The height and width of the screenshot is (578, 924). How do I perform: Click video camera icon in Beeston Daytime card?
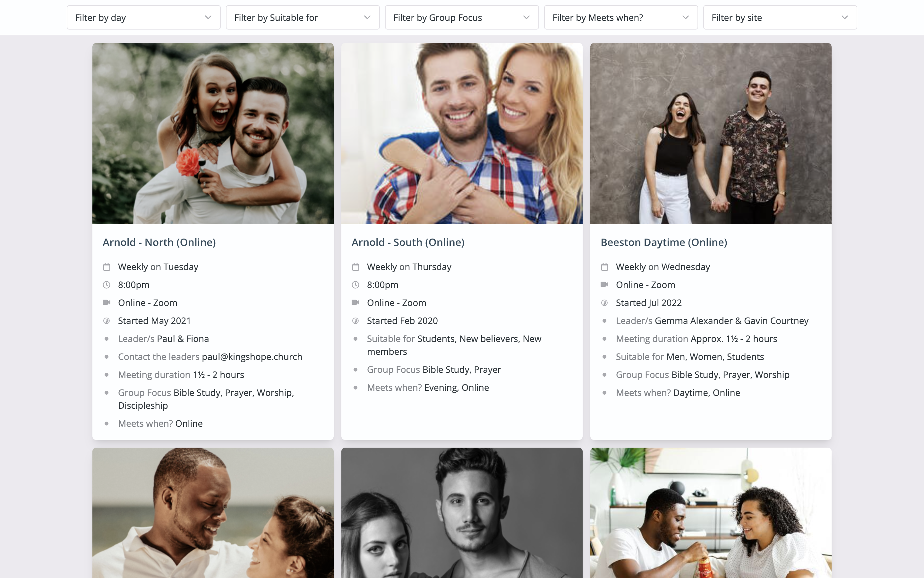(x=604, y=285)
